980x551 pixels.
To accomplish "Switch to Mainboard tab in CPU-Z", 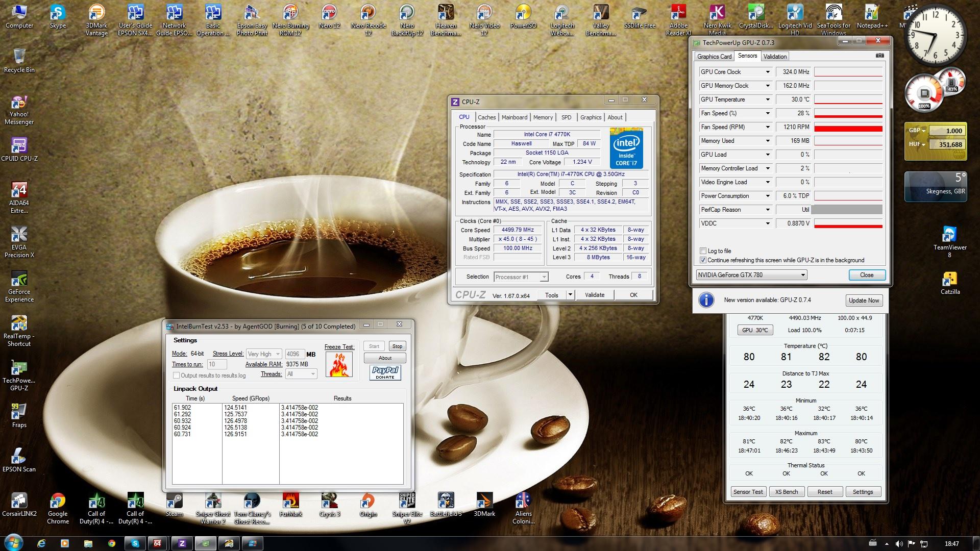I will [x=514, y=117].
